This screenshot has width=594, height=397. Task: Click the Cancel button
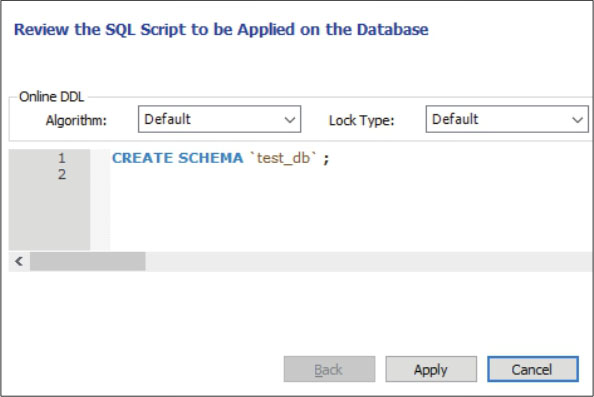pyautogui.click(x=533, y=369)
